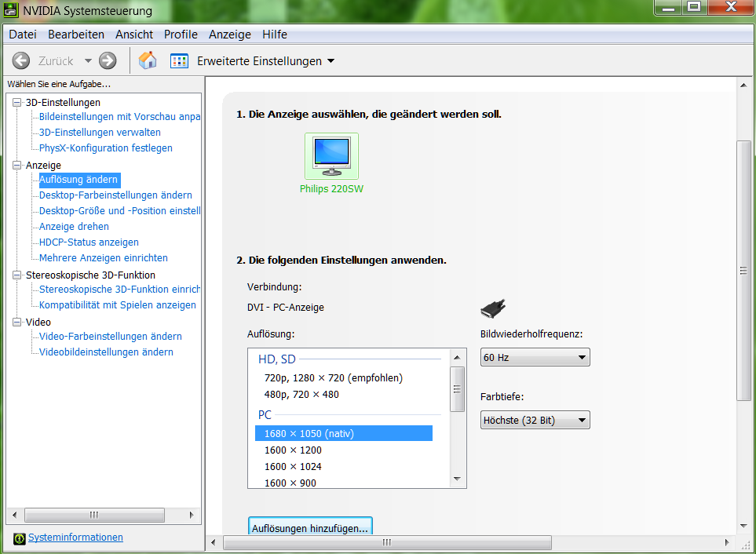Click the main panel scroll-up arrow
The height and width of the screenshot is (554, 756).
click(744, 86)
